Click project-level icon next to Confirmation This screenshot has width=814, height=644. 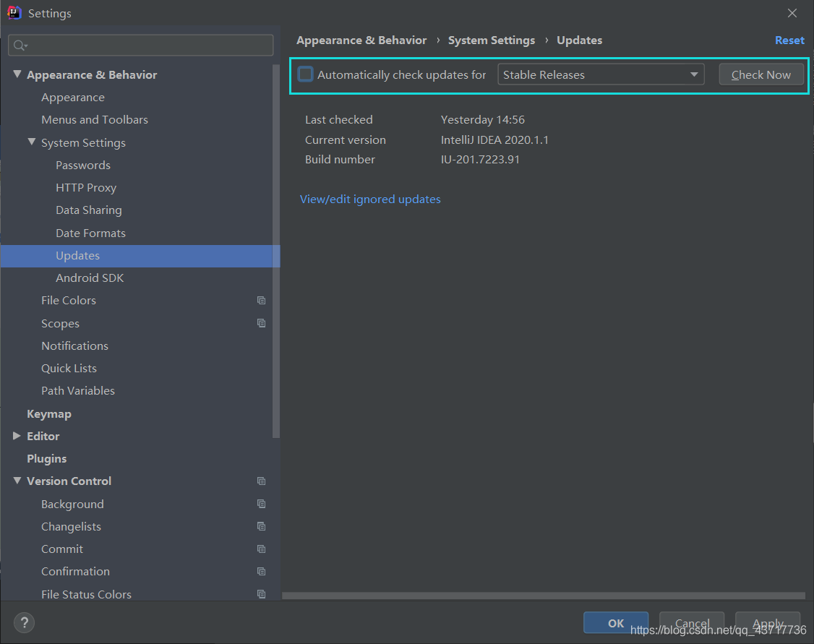261,571
